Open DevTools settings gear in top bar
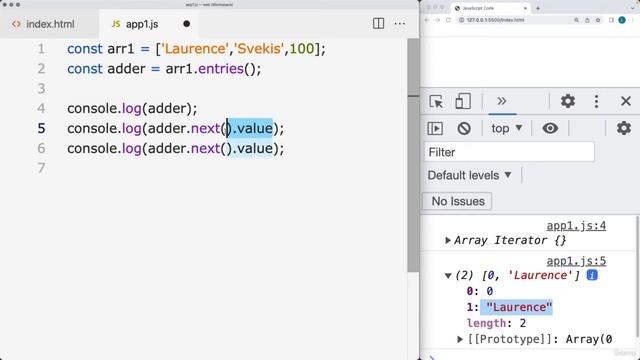The width and height of the screenshot is (640, 360). 567,101
